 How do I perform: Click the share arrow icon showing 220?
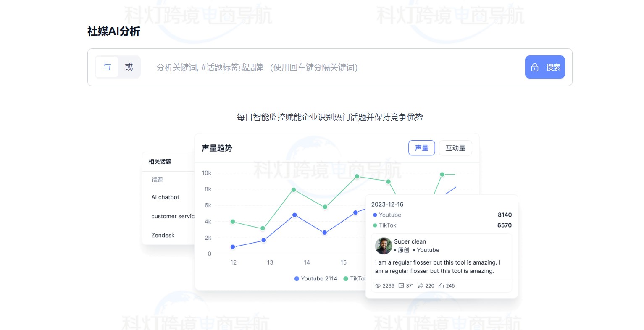pos(422,286)
